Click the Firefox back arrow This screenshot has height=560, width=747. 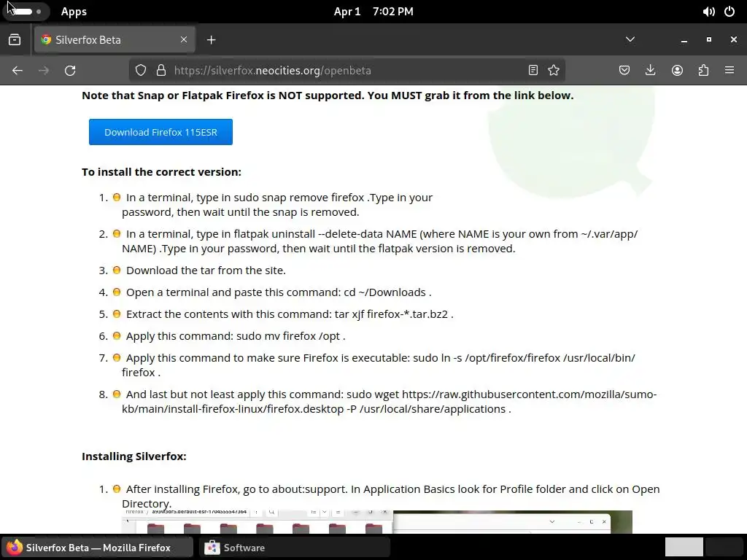pos(18,71)
